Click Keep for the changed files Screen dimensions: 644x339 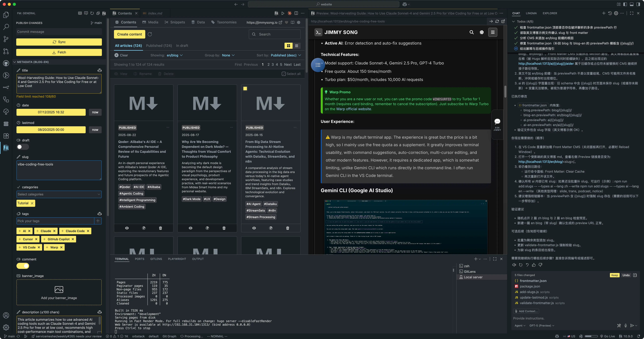[x=614, y=275]
